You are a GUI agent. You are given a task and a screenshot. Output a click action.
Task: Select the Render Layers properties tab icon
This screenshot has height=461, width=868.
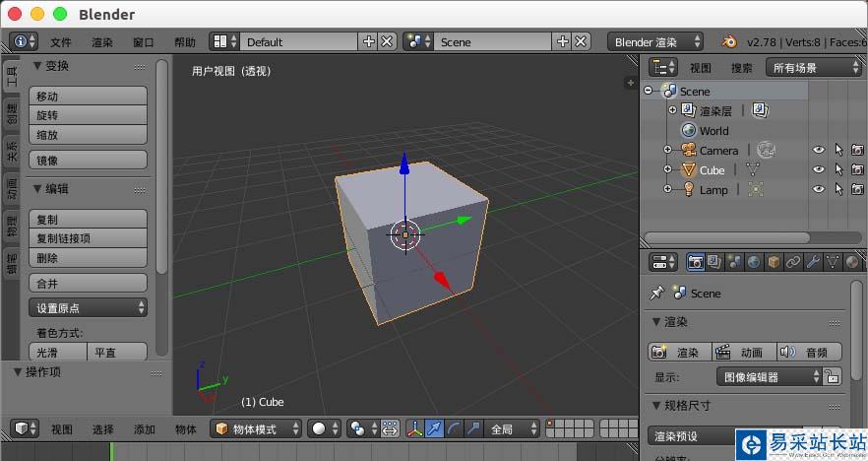(x=714, y=262)
